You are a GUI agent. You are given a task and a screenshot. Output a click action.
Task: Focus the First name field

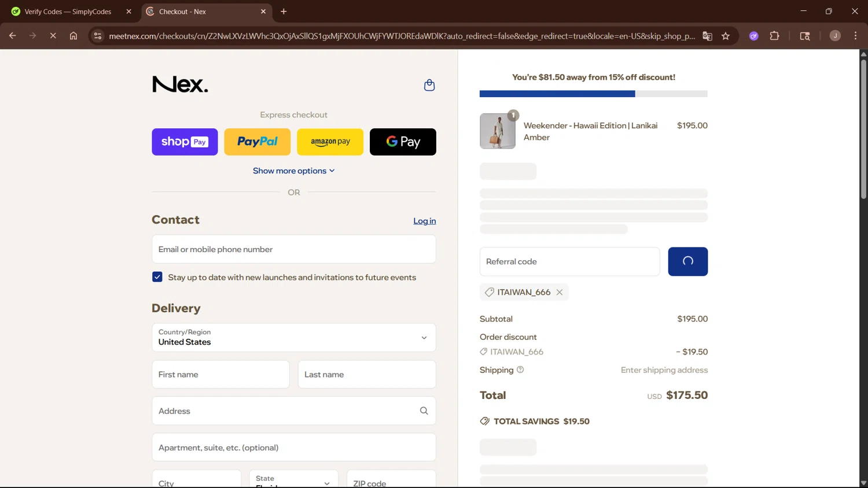click(220, 375)
